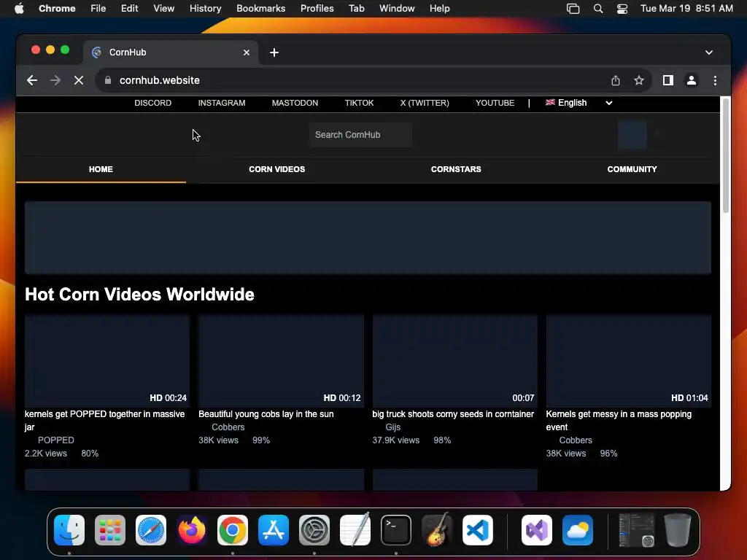
Task: Follow the DISCORD link
Action: [153, 103]
